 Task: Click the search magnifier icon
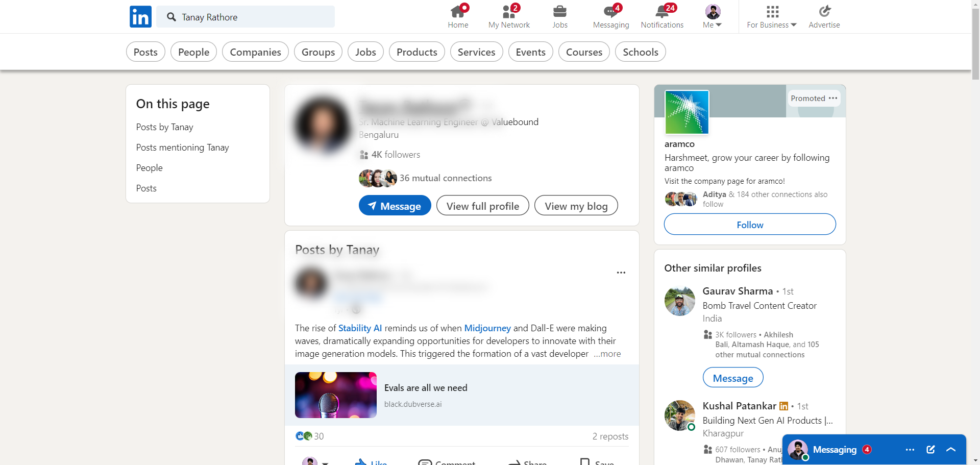click(171, 17)
